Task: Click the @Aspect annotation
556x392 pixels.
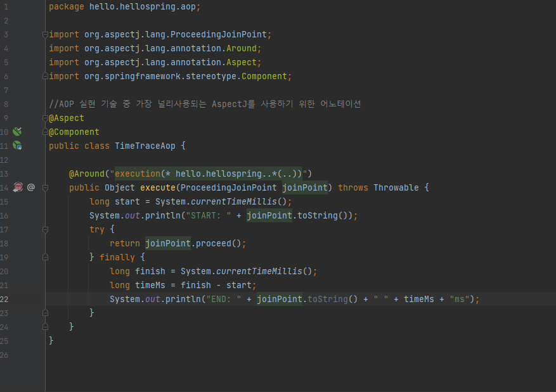Action: click(67, 118)
